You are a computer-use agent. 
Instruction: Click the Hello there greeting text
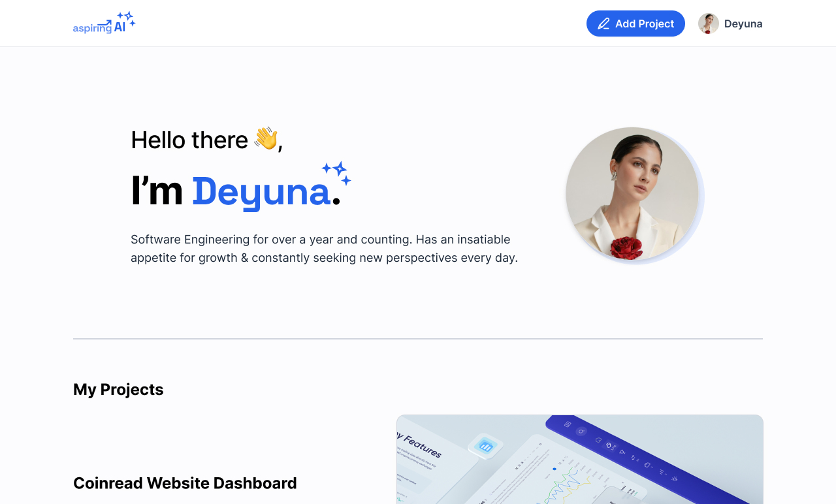tap(207, 140)
